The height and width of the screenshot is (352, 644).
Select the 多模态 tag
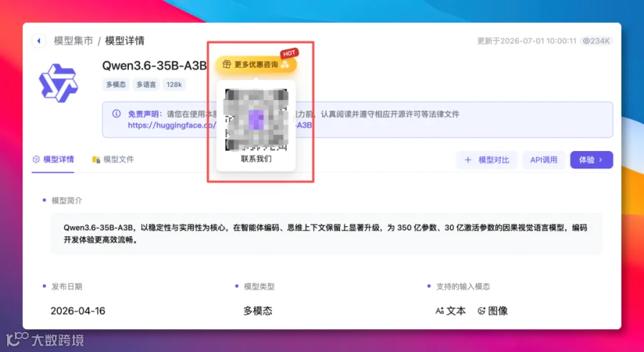coord(116,84)
